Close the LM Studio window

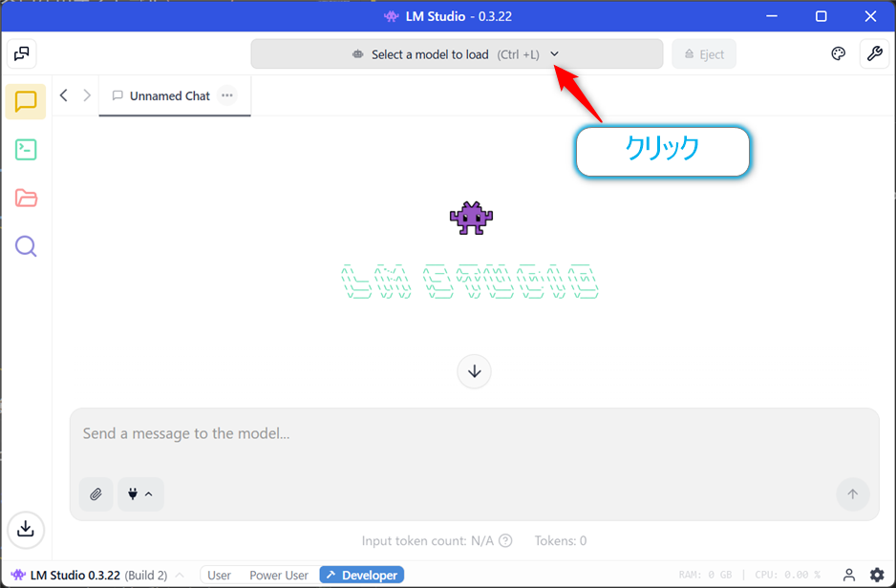click(870, 16)
